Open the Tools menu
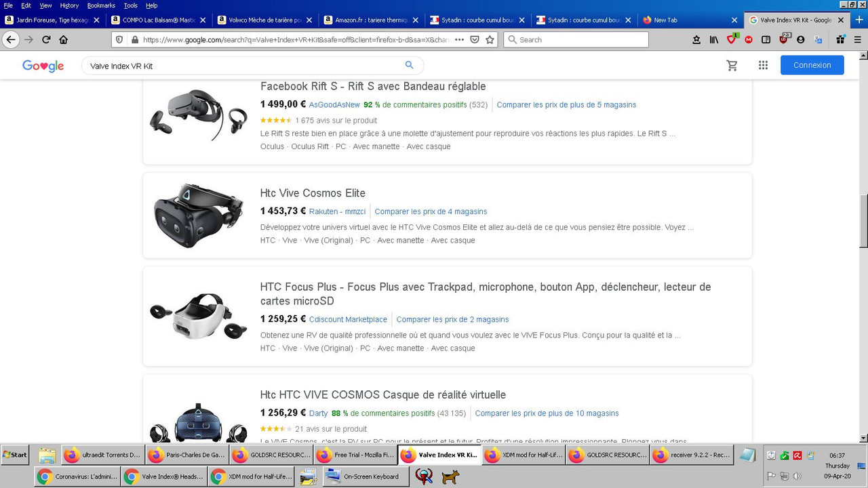The width and height of the screenshot is (868, 488). [x=130, y=5]
